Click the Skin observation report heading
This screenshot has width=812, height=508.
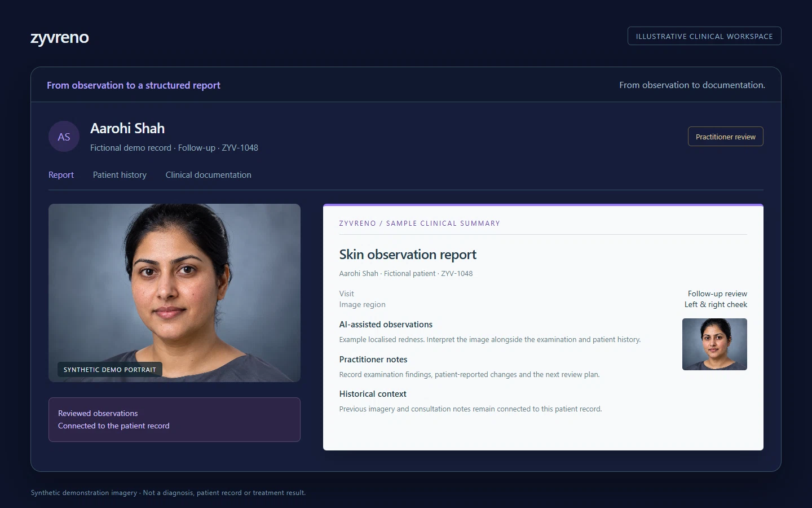tap(408, 255)
